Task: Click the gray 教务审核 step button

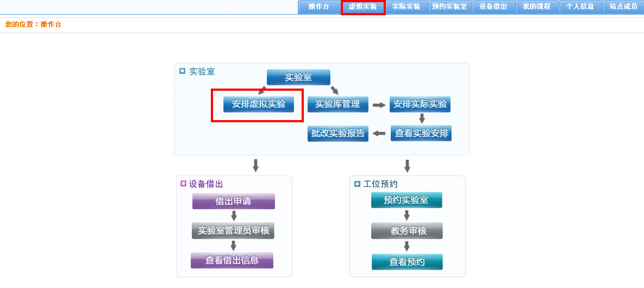Action: tap(407, 231)
